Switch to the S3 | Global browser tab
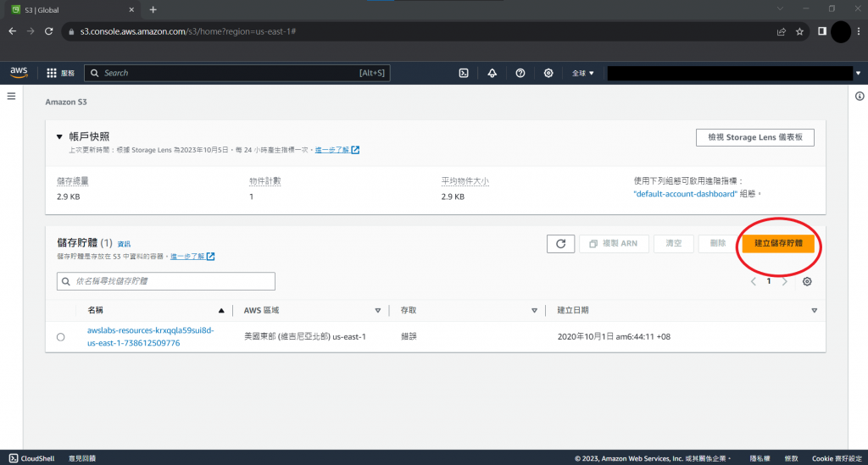 (72, 10)
